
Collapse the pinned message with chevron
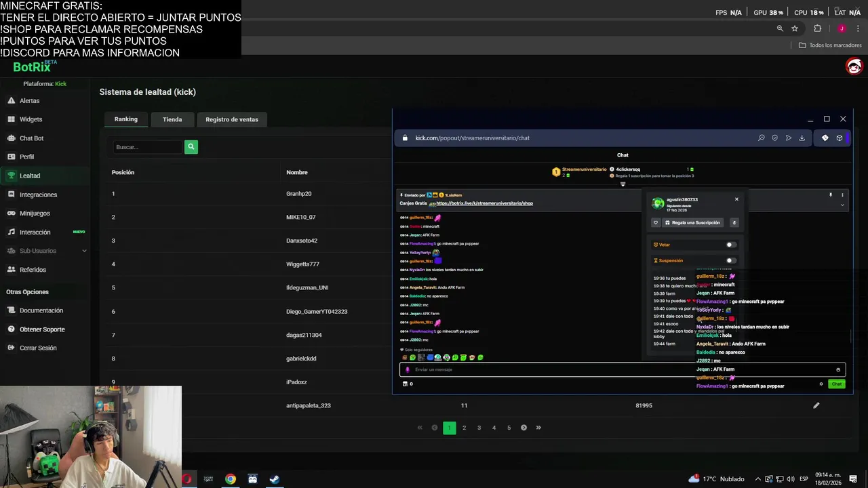pos(842,205)
